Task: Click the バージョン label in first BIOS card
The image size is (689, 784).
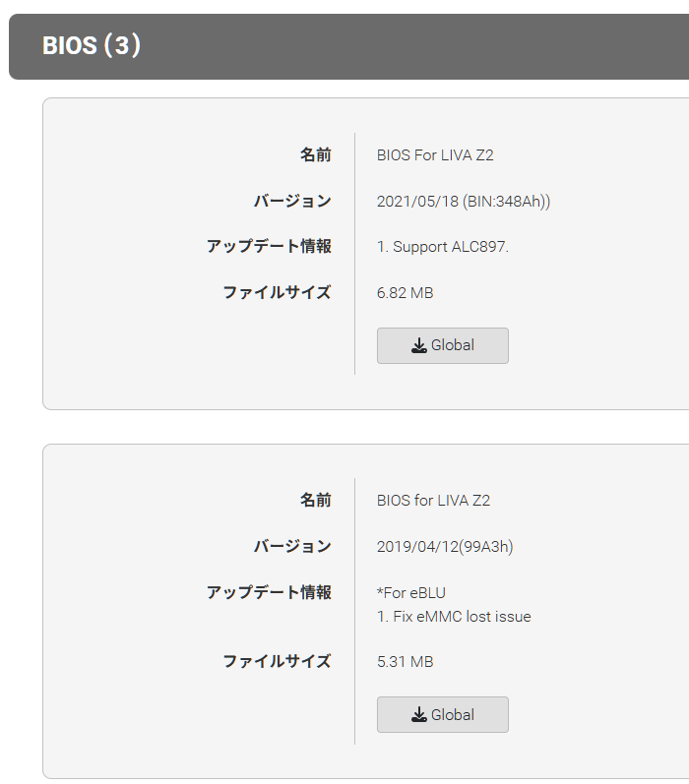Action: [x=292, y=201]
